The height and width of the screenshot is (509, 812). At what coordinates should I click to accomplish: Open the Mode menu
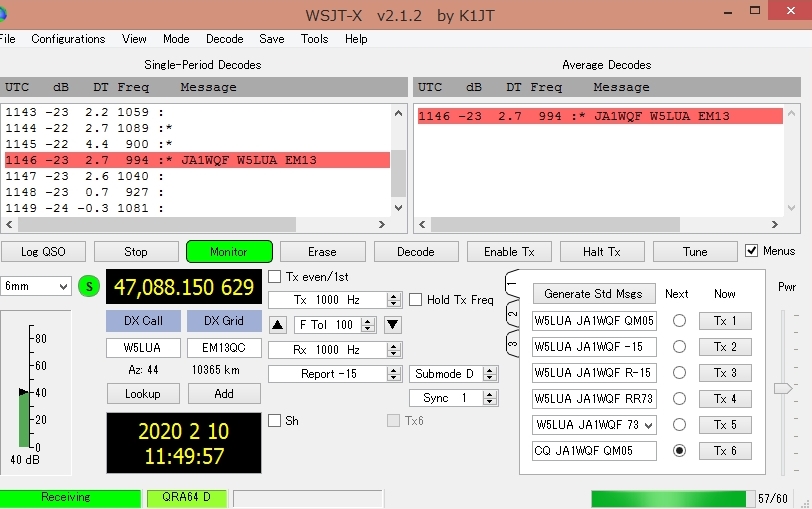click(176, 39)
